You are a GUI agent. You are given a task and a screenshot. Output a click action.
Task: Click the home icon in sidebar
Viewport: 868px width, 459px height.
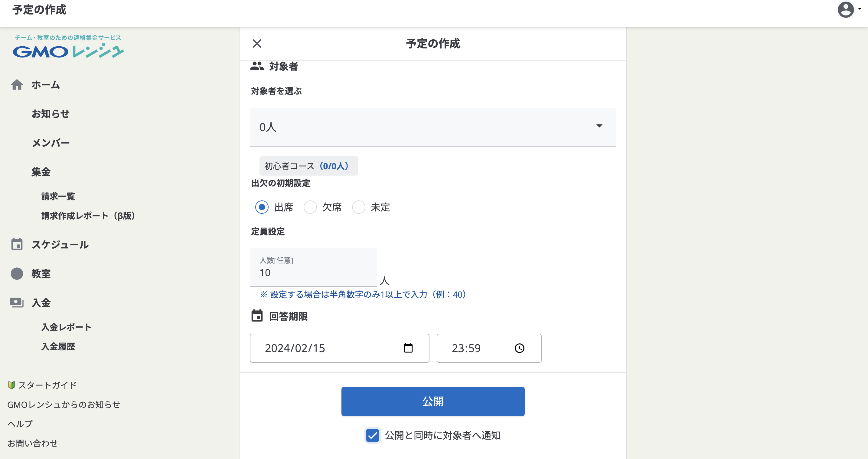(17, 85)
